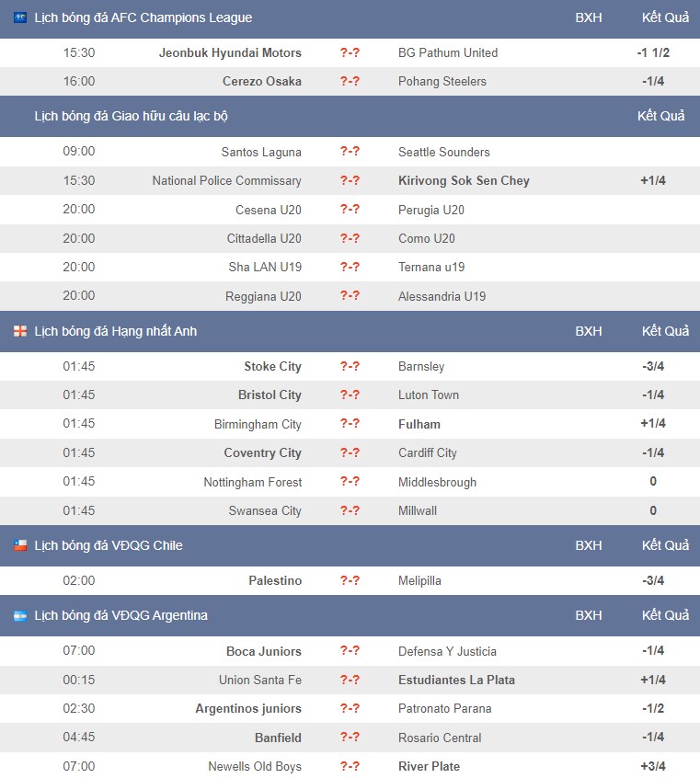The image size is (700, 778).
Task: Select team Swansea City
Action: (265, 510)
